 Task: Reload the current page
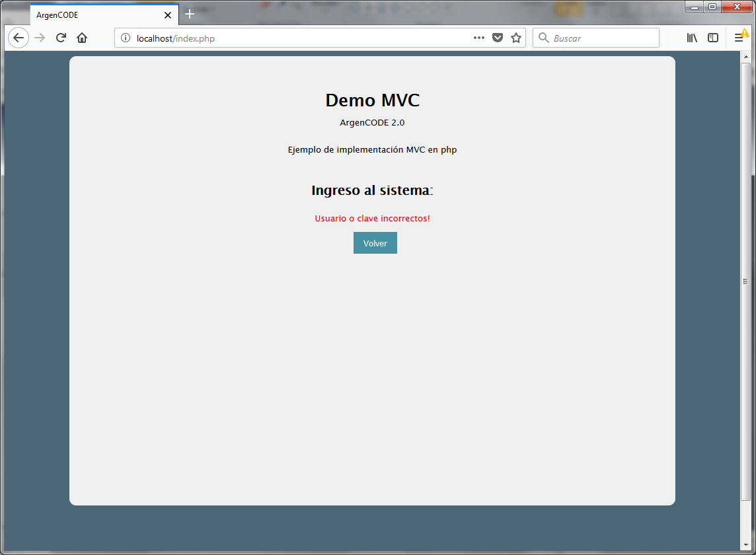click(60, 38)
